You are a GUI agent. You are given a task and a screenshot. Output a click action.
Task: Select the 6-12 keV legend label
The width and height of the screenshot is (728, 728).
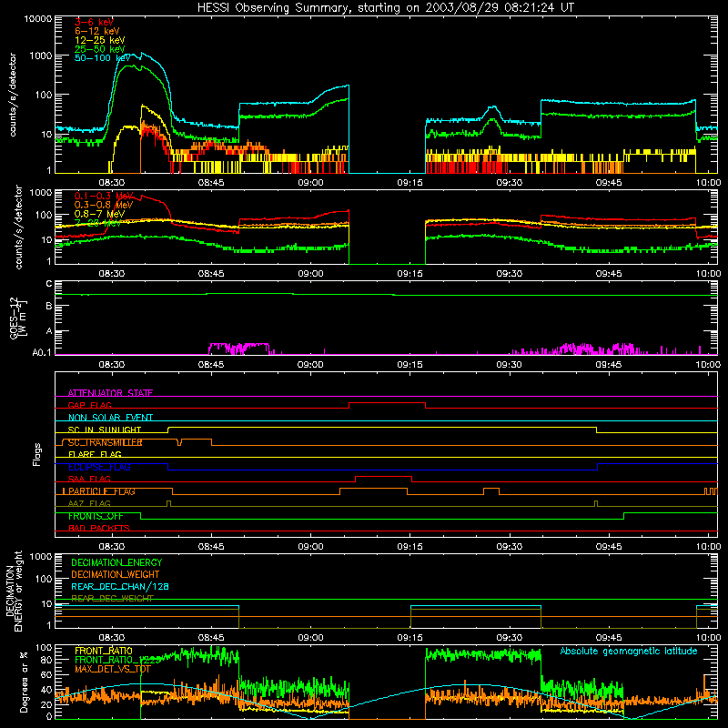[97, 31]
